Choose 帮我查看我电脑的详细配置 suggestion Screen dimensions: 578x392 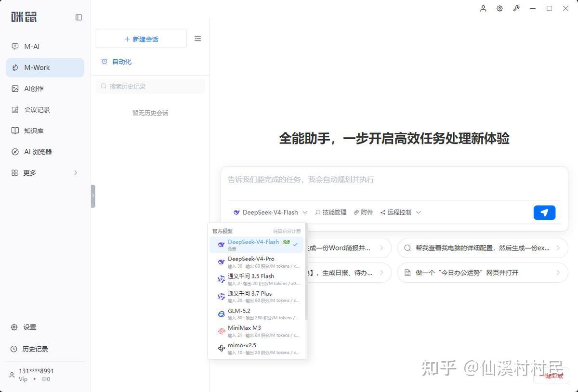point(483,248)
